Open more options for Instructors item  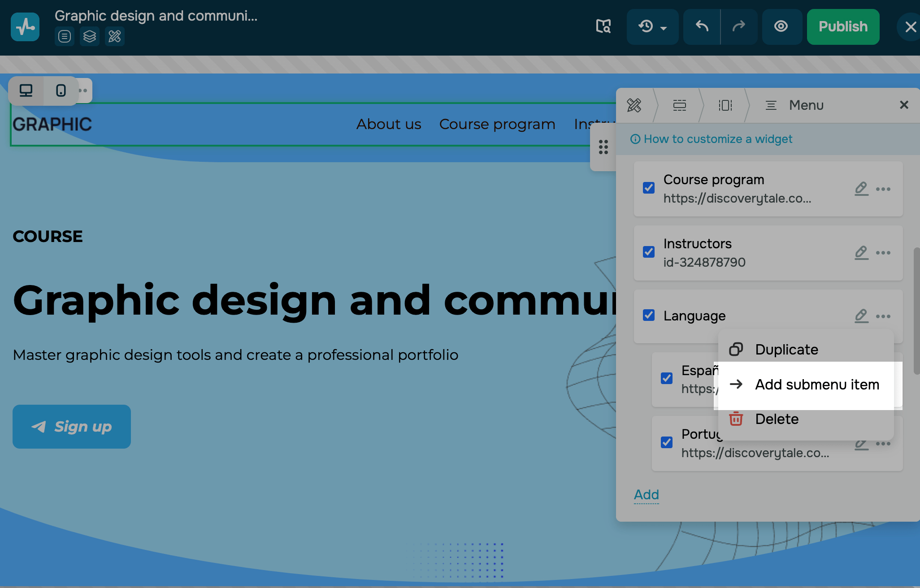coord(883,253)
